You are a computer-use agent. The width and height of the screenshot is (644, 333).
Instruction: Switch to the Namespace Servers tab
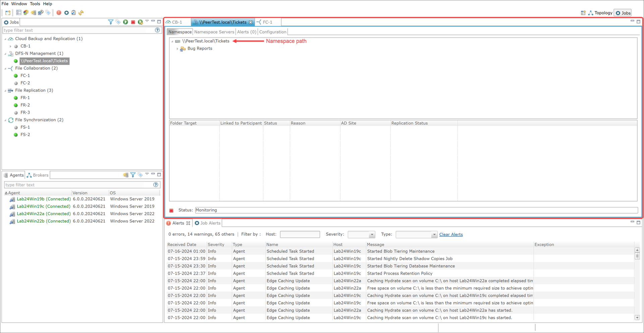click(x=214, y=32)
